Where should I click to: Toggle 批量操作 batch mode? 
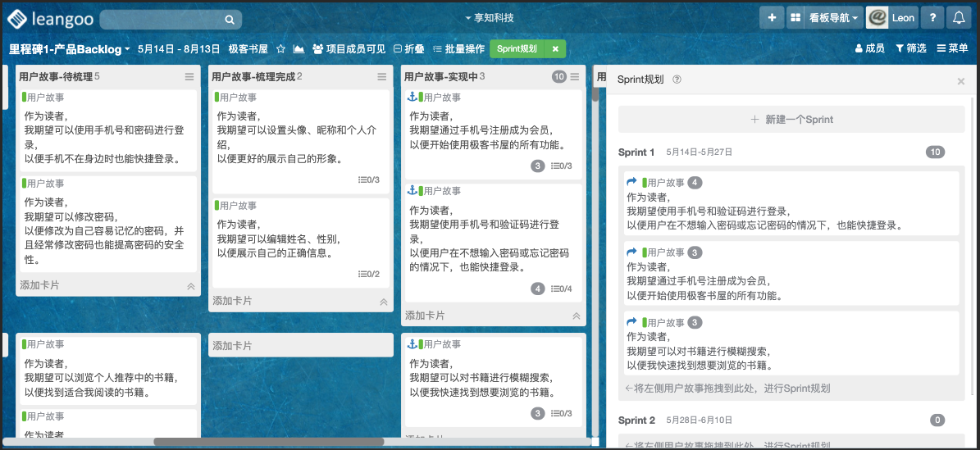click(458, 49)
